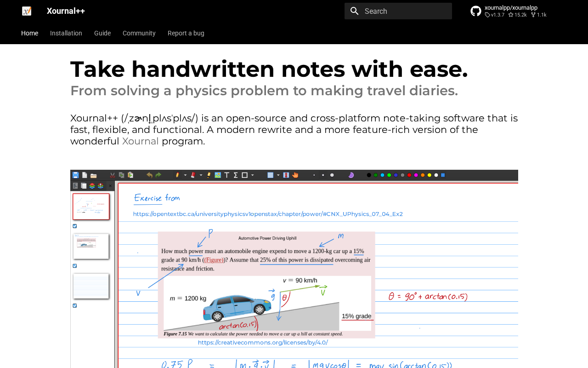
Task: Select the third lined page thumbnail
Action: pyautogui.click(x=91, y=286)
